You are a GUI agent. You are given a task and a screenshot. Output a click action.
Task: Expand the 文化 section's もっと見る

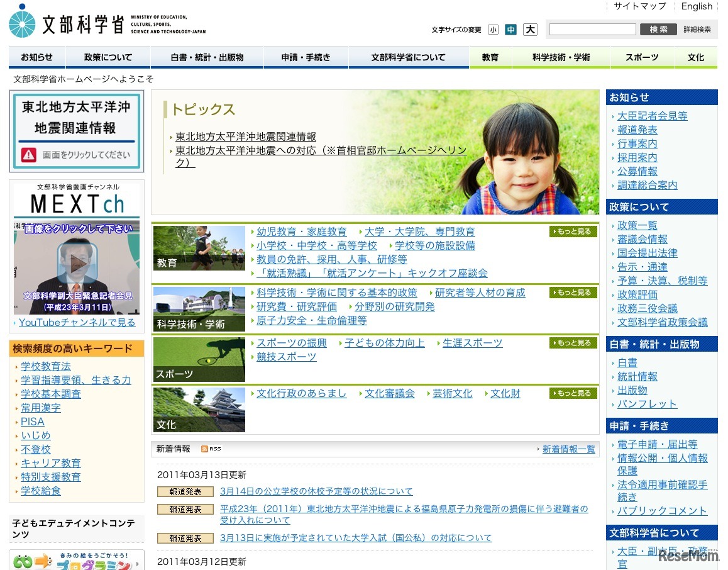571,393
